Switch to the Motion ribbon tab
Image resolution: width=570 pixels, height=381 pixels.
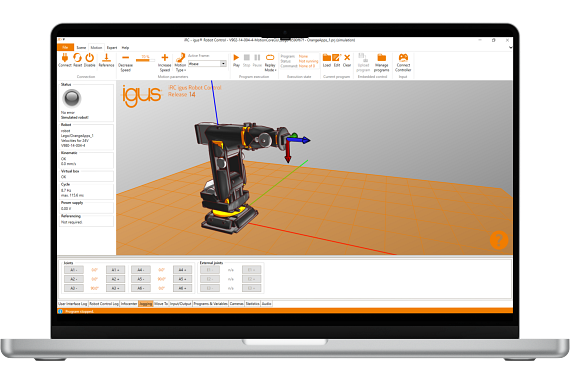(96, 48)
